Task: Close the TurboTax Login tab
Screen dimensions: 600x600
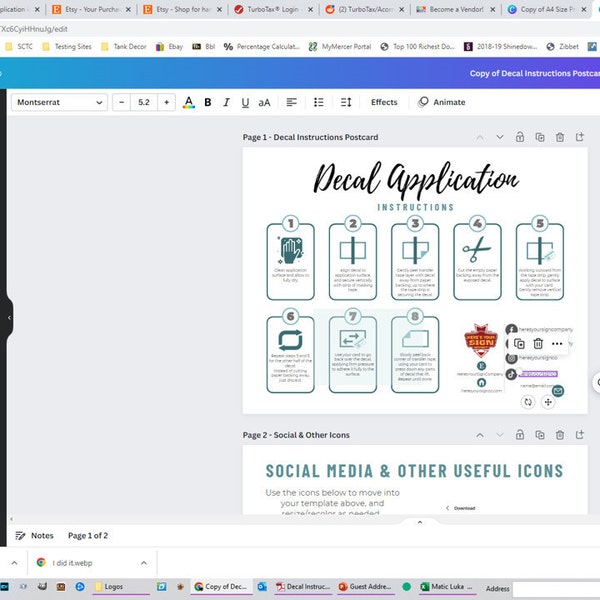Action: (x=310, y=10)
